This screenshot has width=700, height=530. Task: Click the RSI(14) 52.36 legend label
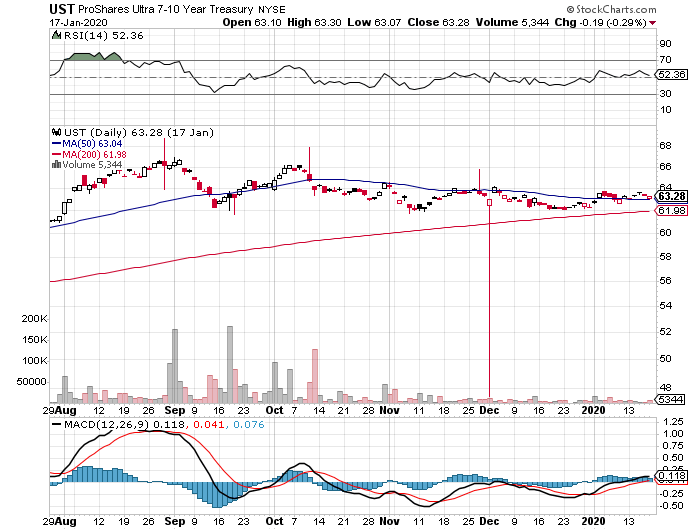coord(104,35)
